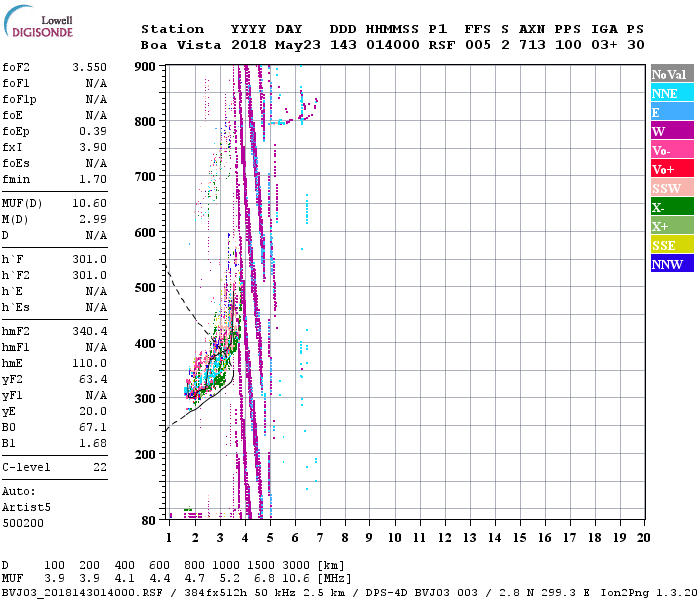This screenshot has width=700, height=600.
Task: Click the Ion2Png 1.3.20 version text
Action: pos(649,593)
